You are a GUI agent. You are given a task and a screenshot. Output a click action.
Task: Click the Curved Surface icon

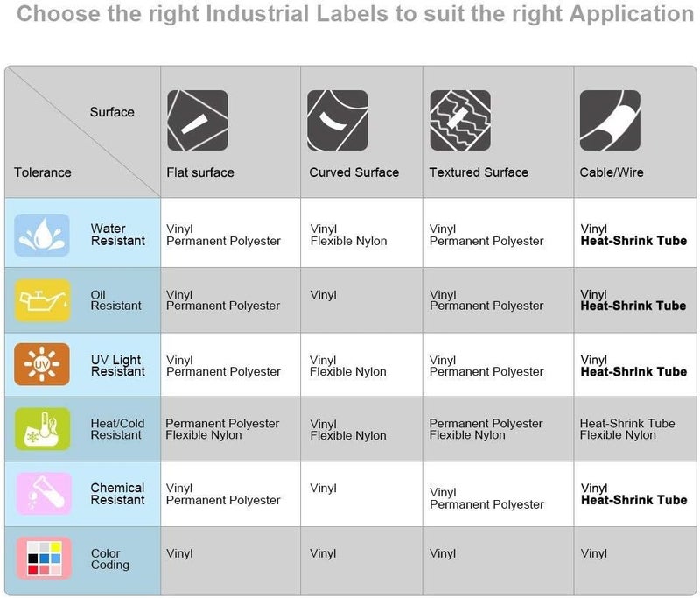(338, 120)
